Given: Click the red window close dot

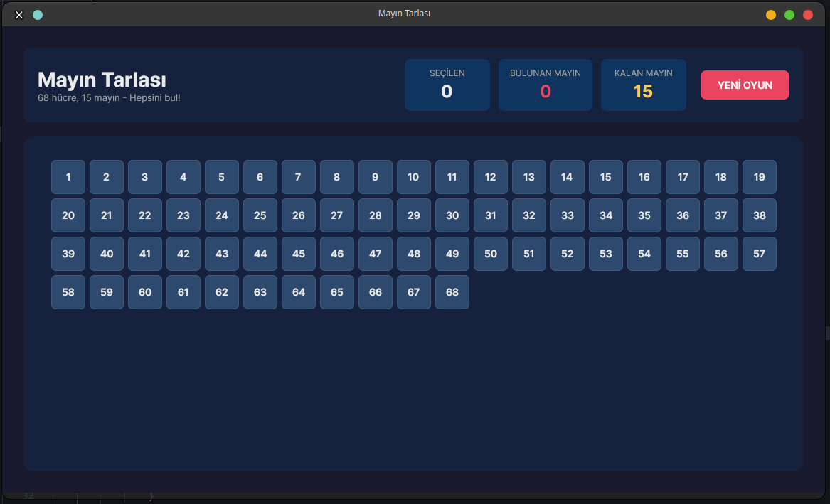Looking at the screenshot, I should [x=807, y=15].
